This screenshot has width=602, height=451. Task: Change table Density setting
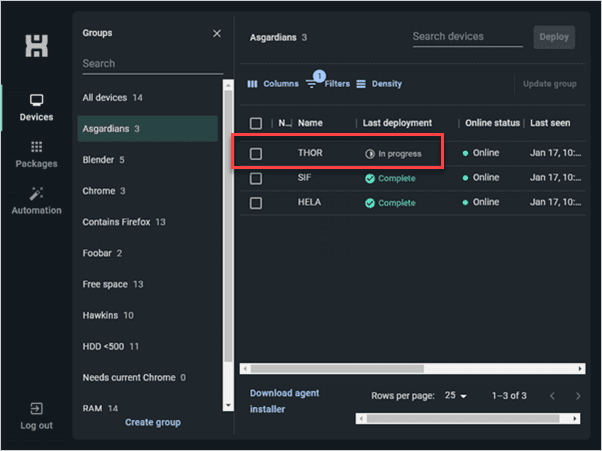pyautogui.click(x=381, y=84)
